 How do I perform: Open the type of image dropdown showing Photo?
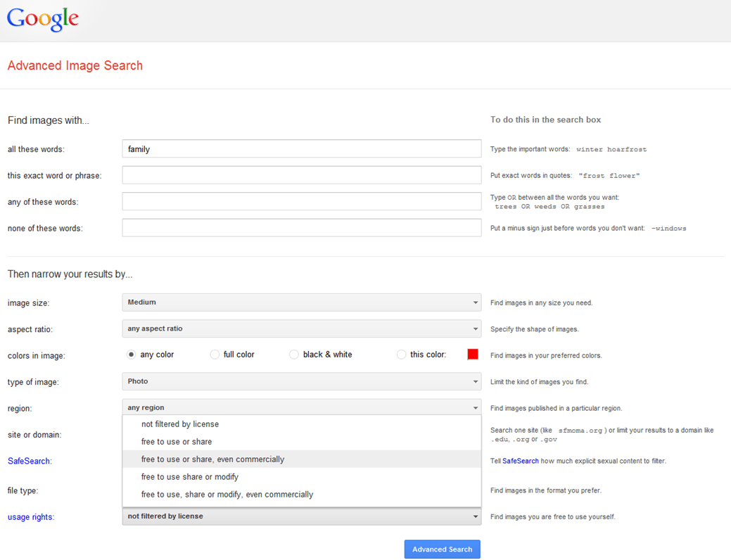pos(302,381)
